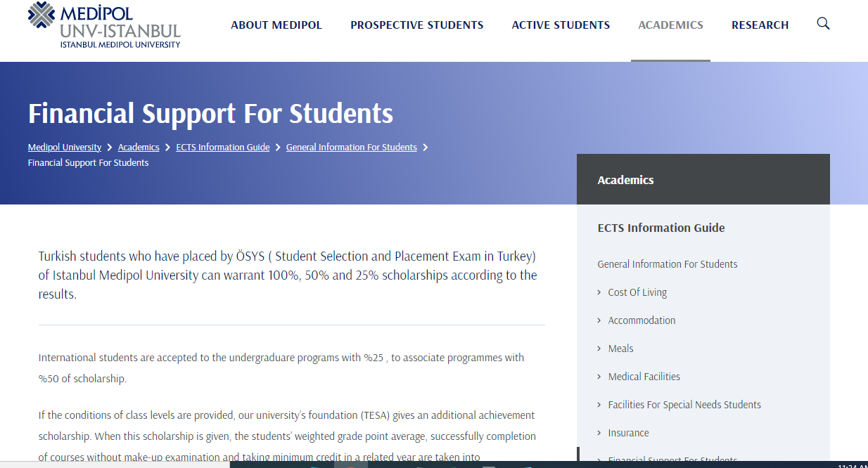Click chevron beside Meals

(599, 349)
